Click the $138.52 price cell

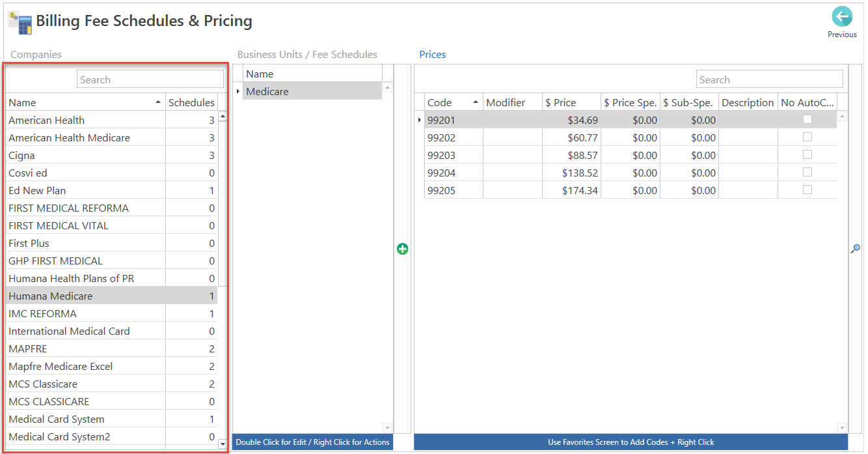[571, 173]
